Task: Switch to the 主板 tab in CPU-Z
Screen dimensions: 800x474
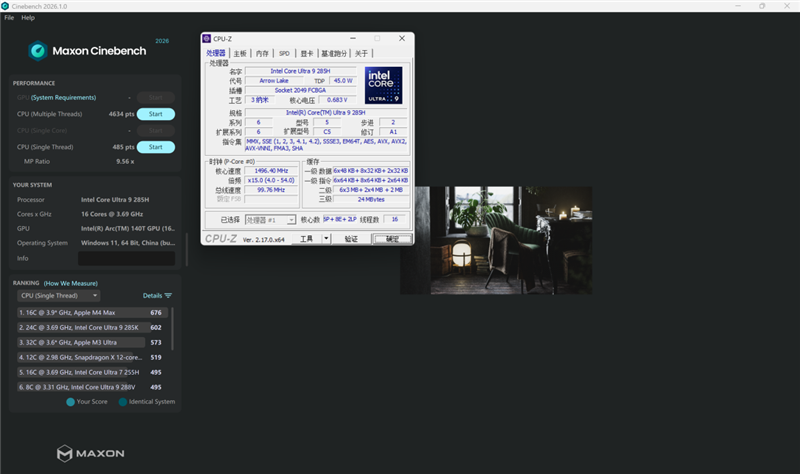Action: [x=240, y=54]
